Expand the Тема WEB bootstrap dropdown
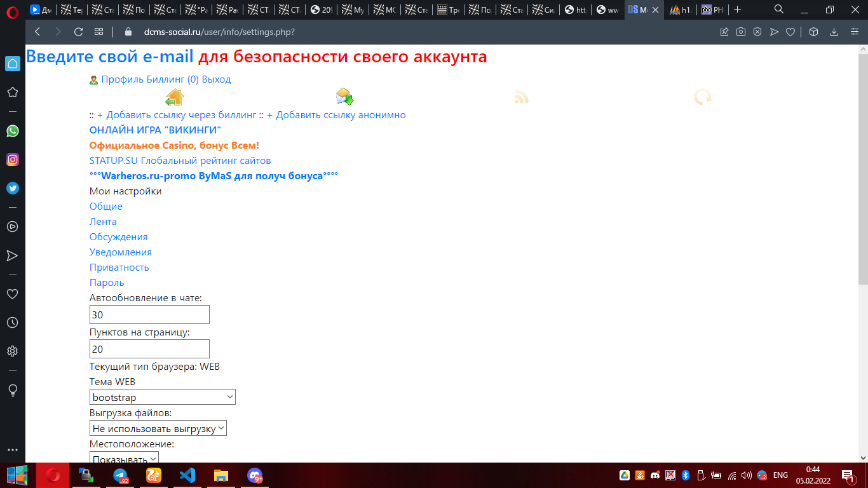 click(163, 397)
